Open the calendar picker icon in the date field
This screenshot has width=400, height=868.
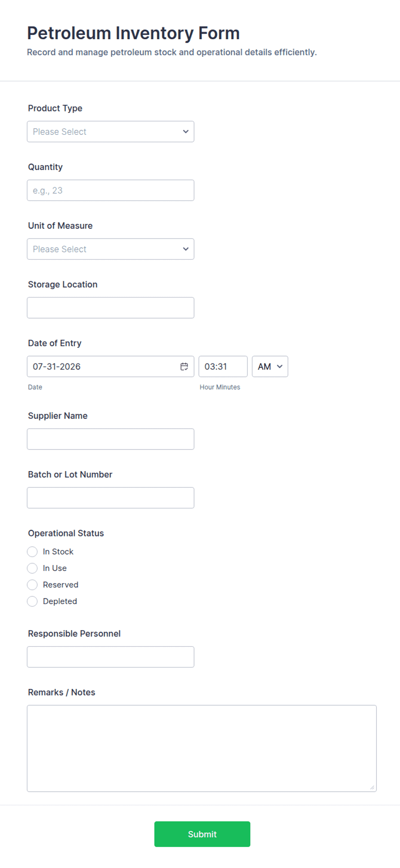[x=184, y=366]
